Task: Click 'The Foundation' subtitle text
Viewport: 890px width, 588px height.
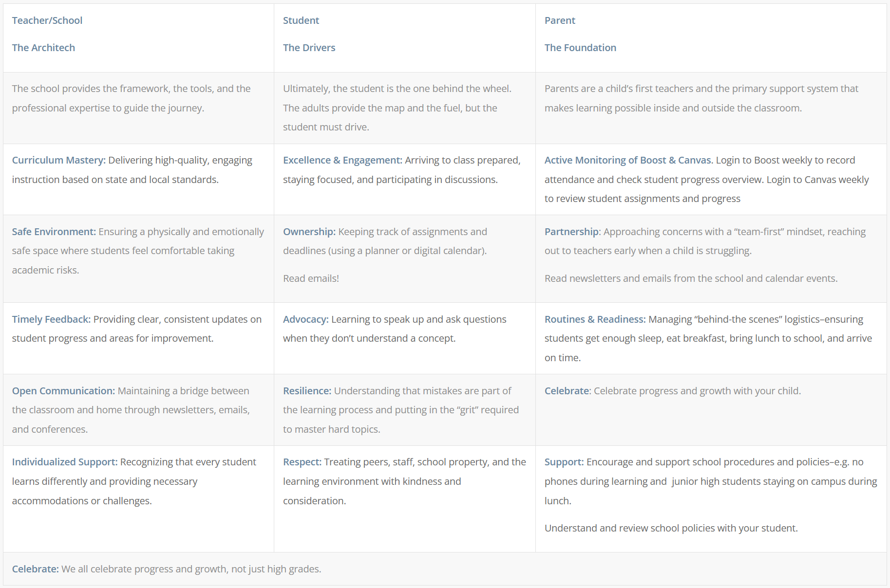Action: (580, 48)
